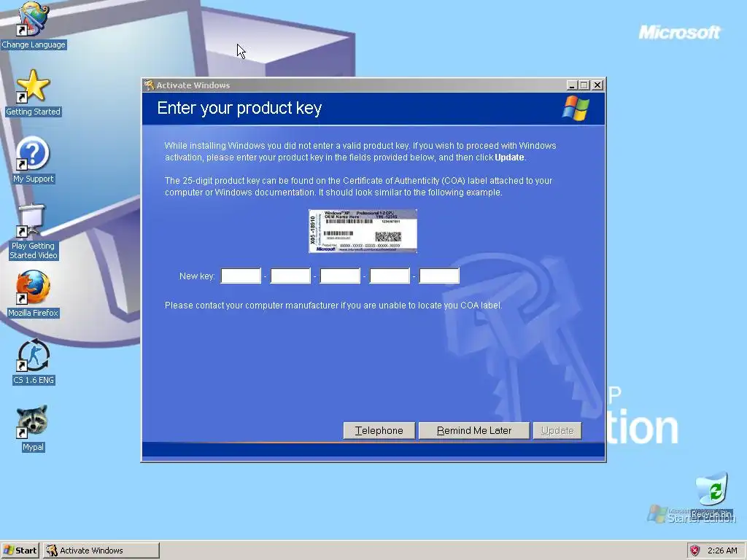The image size is (747, 560).
Task: Click the security shield tray icon
Action: point(695,551)
